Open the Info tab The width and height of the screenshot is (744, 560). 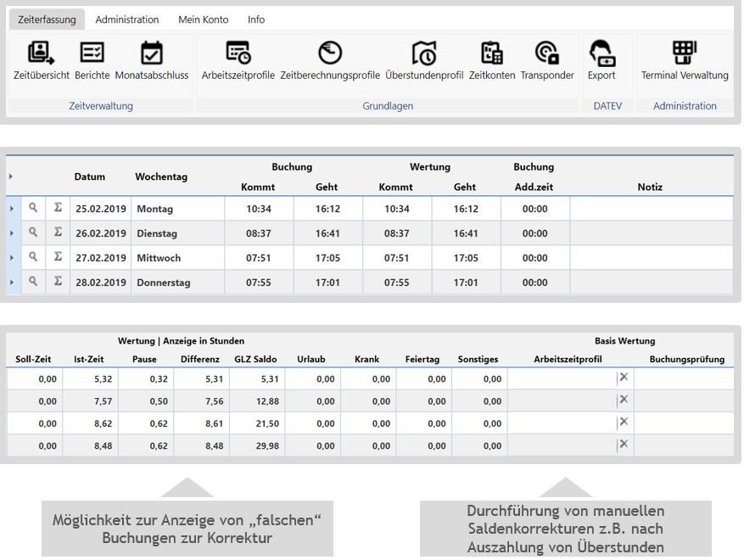[256, 20]
